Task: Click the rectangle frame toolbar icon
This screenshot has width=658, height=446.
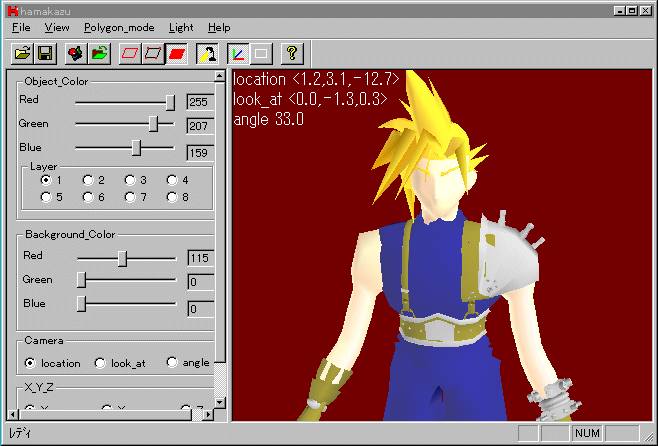Action: tap(261, 53)
